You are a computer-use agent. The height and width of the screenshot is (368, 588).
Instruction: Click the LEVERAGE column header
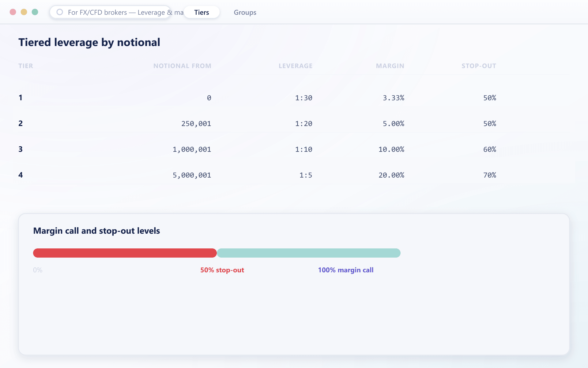pos(296,66)
